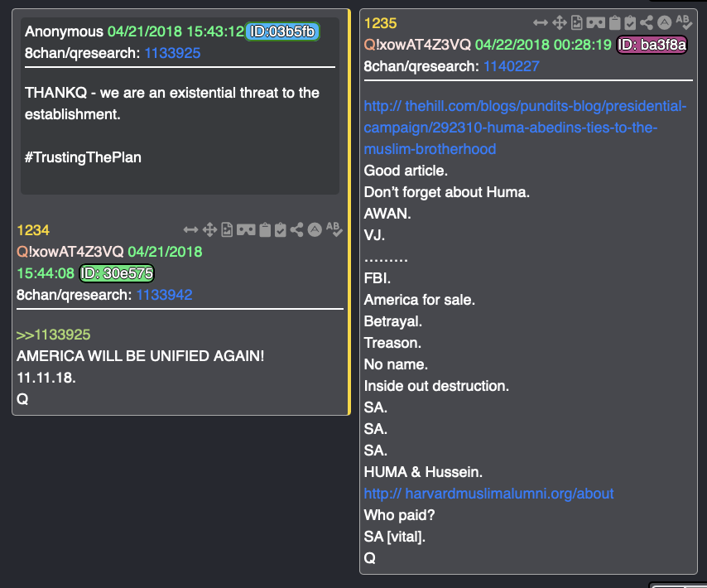Image resolution: width=707 pixels, height=588 pixels.
Task: Click the green ID: 30e575 badge
Action: (117, 273)
